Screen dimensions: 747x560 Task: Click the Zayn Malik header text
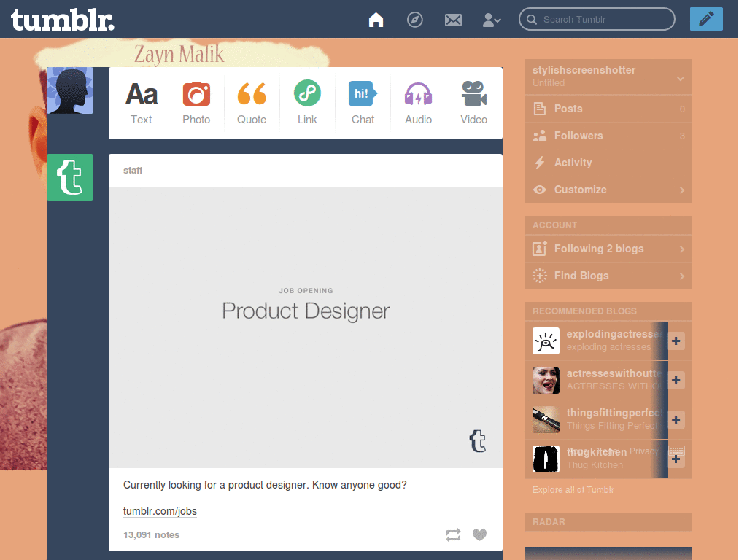click(179, 54)
